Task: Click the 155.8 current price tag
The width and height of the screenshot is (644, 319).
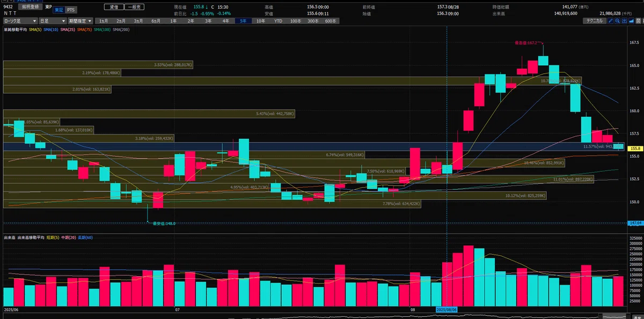Action: [x=635, y=147]
